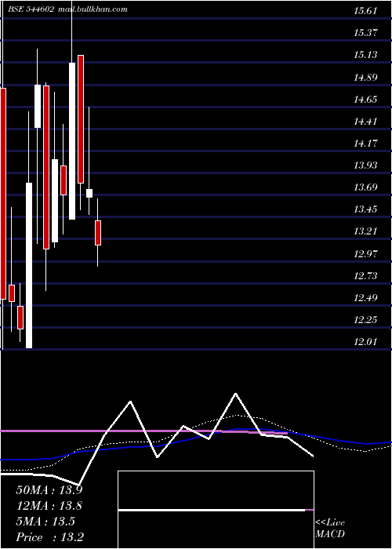The width and height of the screenshot is (392, 549).
Task: Select the 15.61 price axis label
Action: [365, 11]
